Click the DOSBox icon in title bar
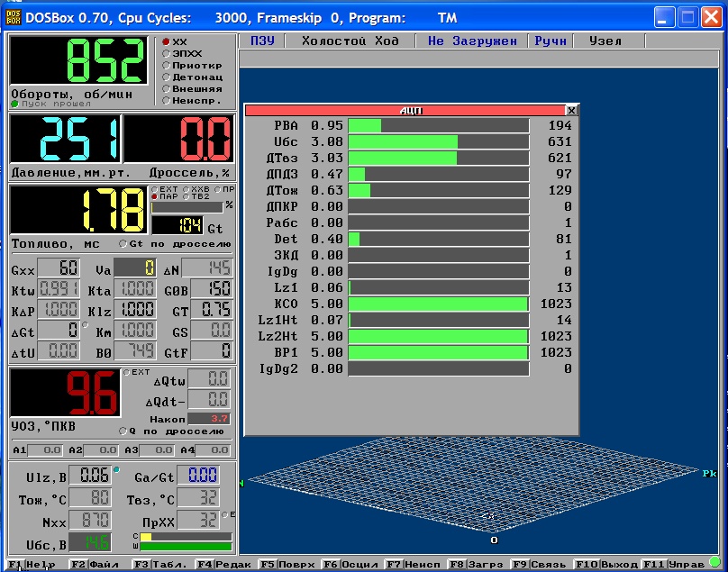 pyautogui.click(x=13, y=18)
